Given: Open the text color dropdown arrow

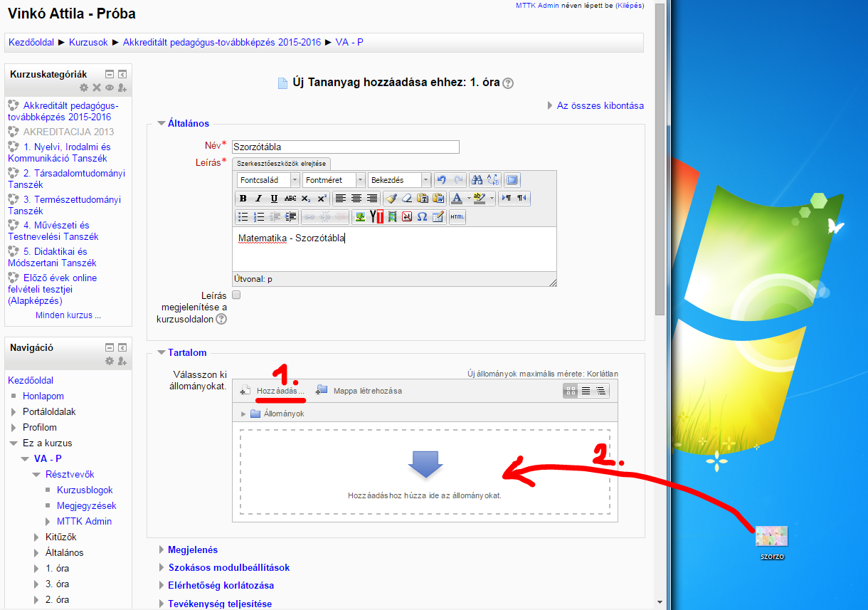Looking at the screenshot, I should [469, 199].
